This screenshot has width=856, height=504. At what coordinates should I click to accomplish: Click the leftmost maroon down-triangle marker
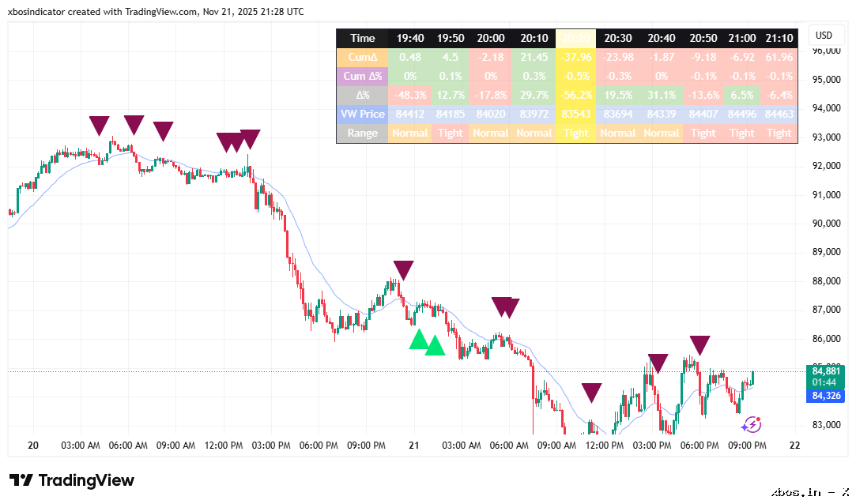(99, 125)
